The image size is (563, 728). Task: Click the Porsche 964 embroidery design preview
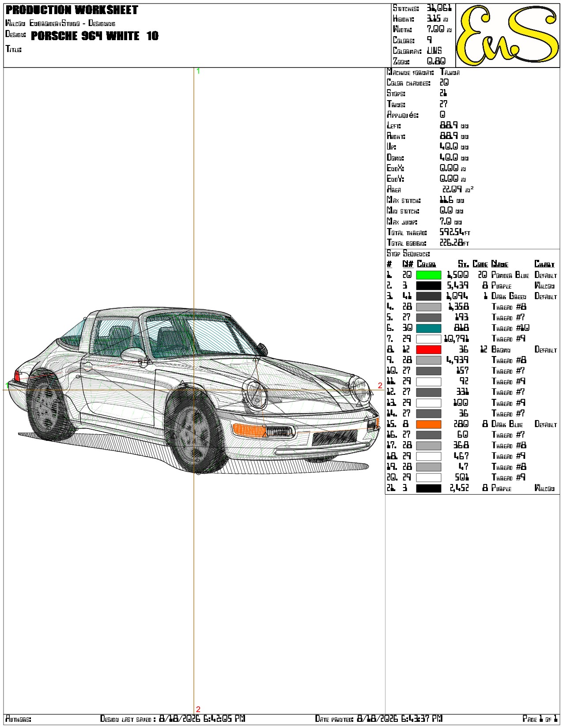(194, 390)
